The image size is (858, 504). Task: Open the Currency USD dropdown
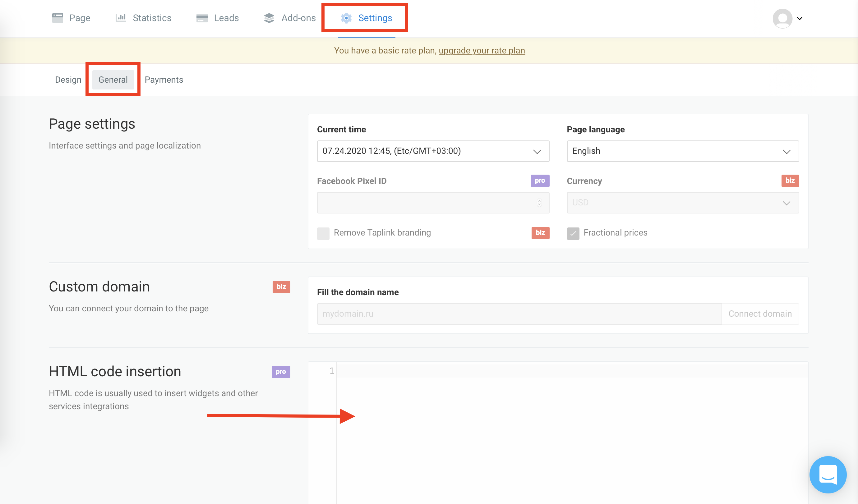[683, 203]
